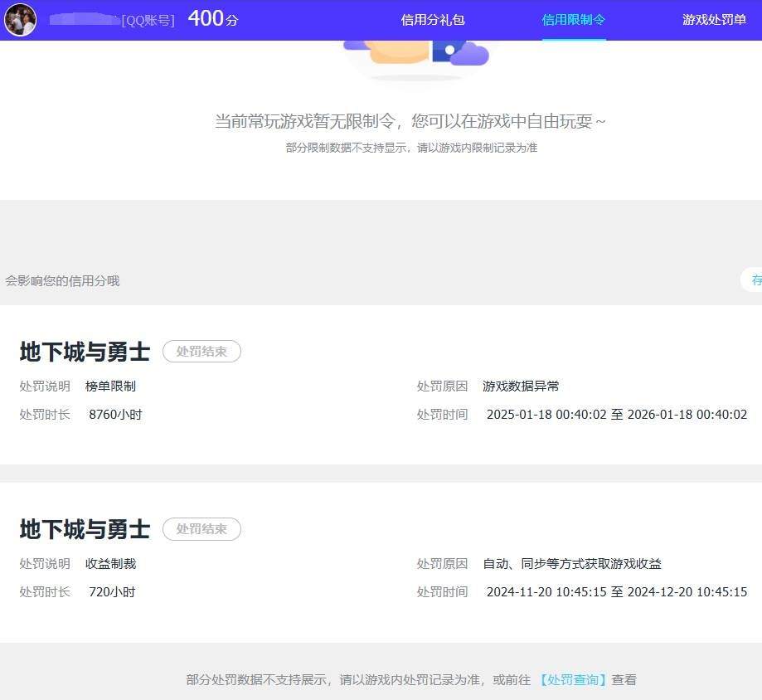The height and width of the screenshot is (700, 762).
Task: Click the 720小时 duration value
Action: coord(112,592)
